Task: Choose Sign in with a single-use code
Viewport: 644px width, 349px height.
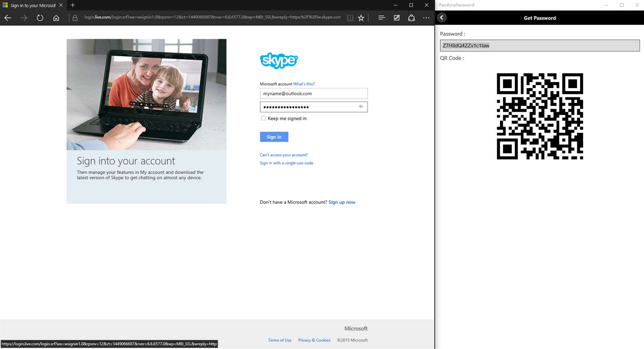Action: pos(286,163)
